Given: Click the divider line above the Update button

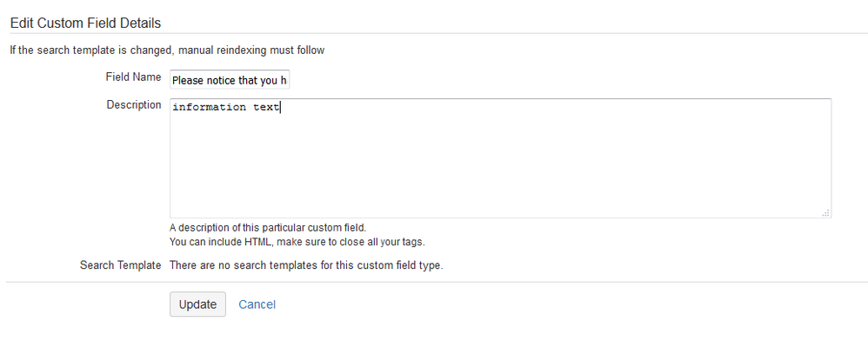Looking at the screenshot, I should [x=435, y=282].
